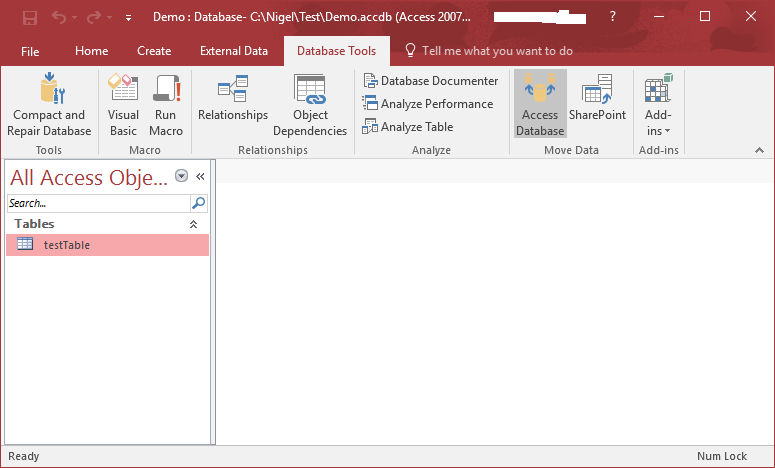Click the Ready status bar text
The width and height of the screenshot is (775, 468).
click(x=24, y=456)
